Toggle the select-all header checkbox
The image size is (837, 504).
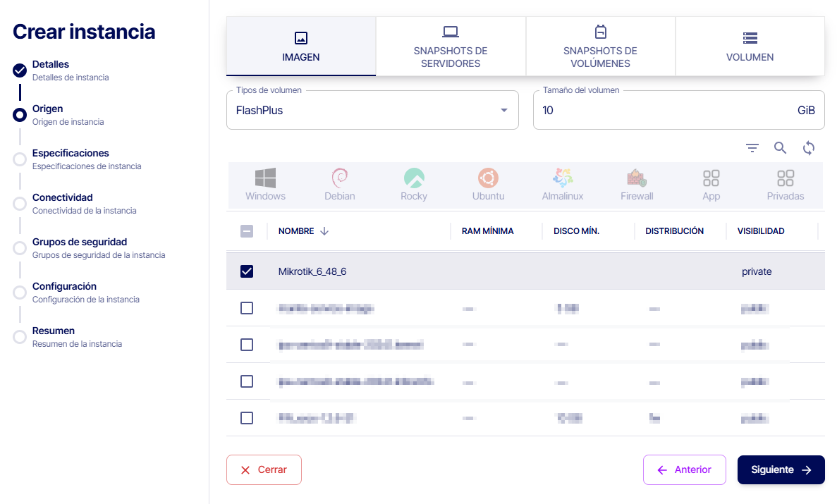click(247, 231)
